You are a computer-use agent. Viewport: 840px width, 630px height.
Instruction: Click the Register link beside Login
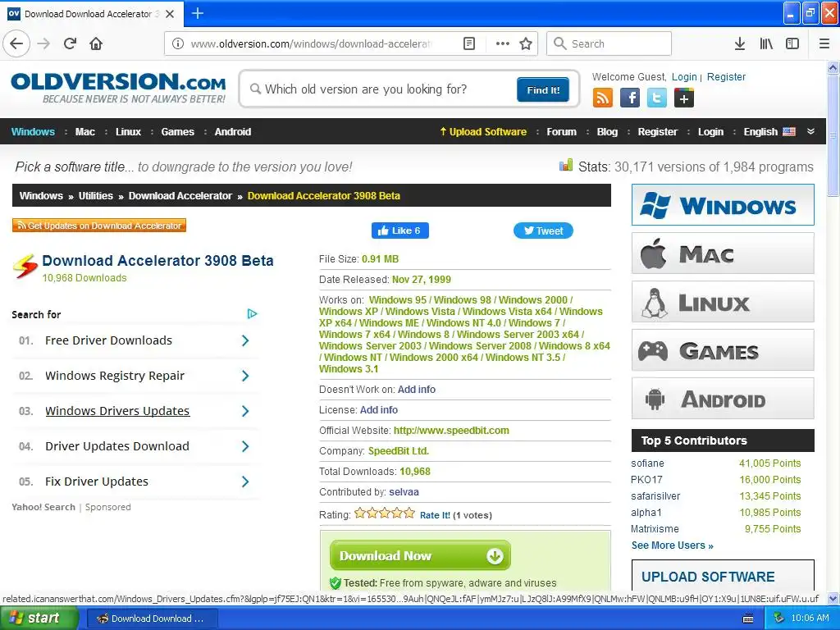click(727, 76)
